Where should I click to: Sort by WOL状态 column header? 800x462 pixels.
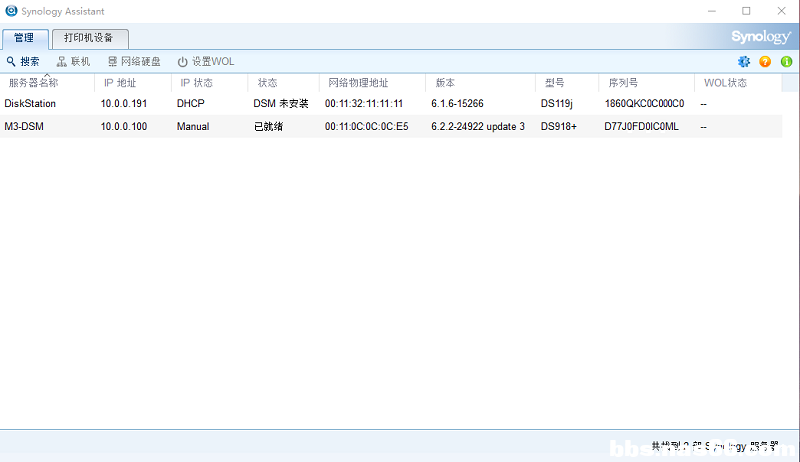tap(738, 83)
